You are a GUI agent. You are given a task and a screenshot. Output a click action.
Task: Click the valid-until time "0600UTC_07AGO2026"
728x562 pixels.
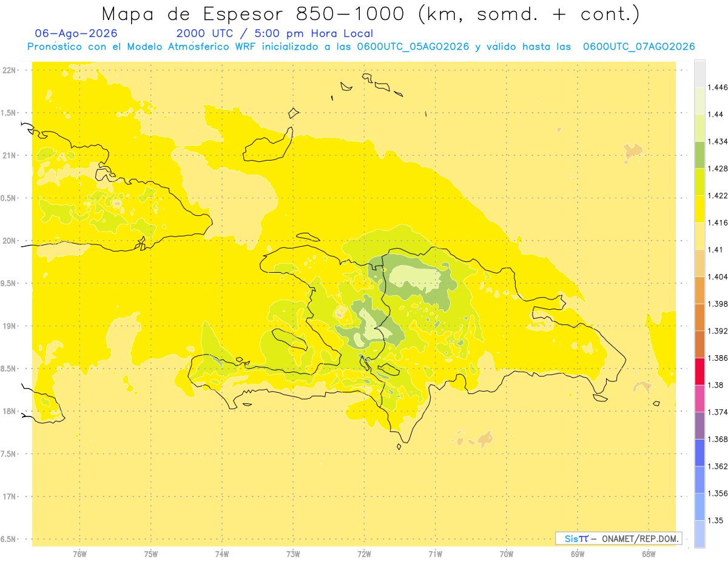[639, 47]
